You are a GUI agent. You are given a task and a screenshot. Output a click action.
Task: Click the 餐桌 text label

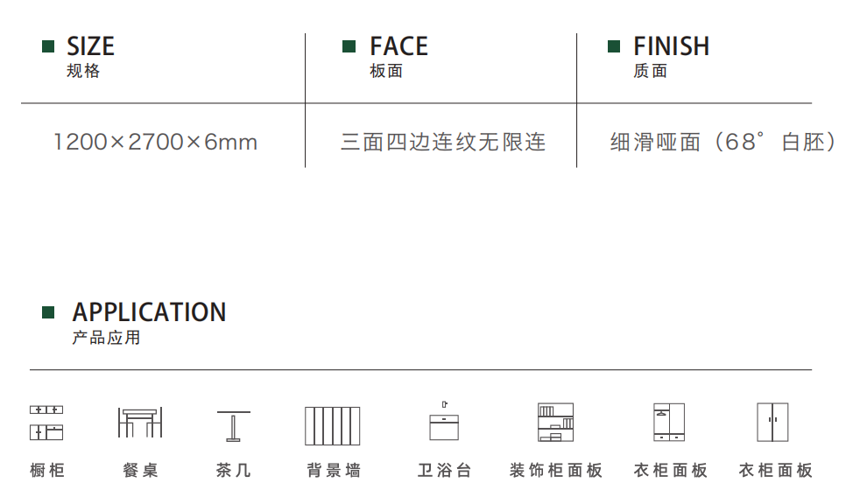click(x=140, y=471)
